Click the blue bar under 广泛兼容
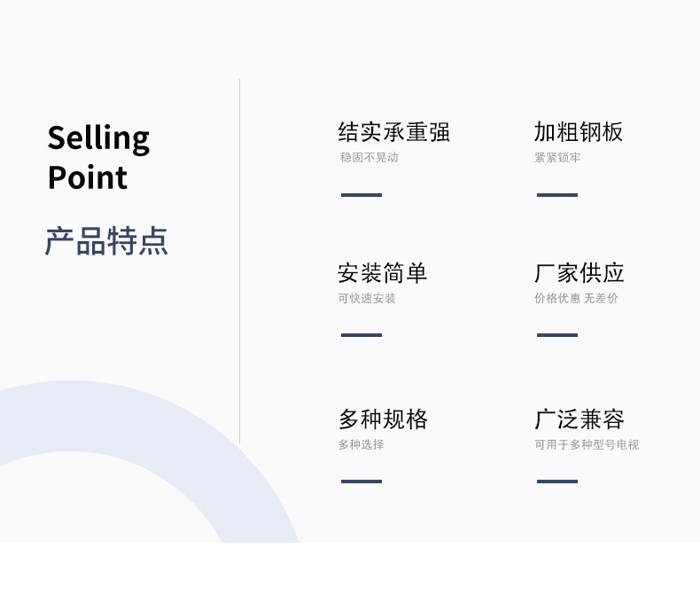Screen dimensions: 700x595 coord(557,481)
